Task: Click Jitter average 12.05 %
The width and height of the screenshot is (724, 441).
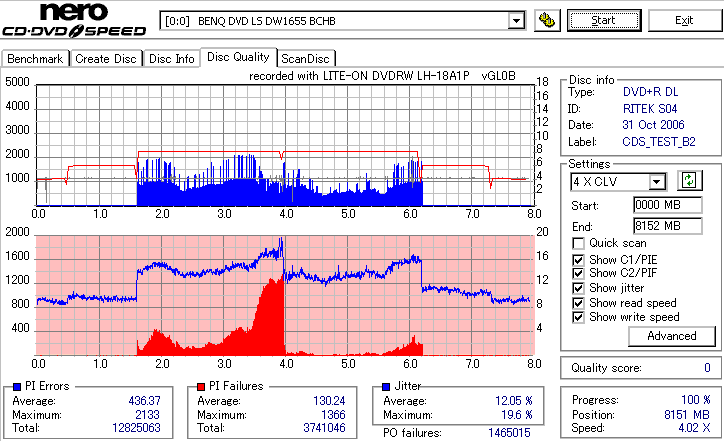Action: click(x=513, y=401)
